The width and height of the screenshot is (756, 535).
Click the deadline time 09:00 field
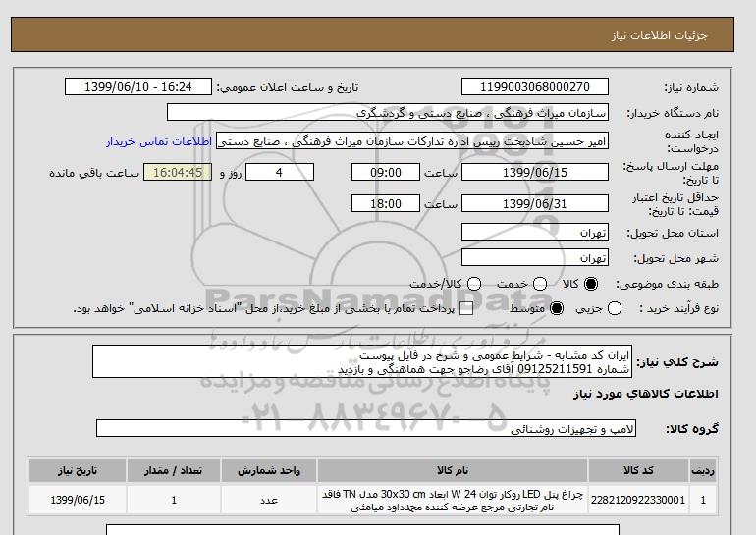click(386, 172)
